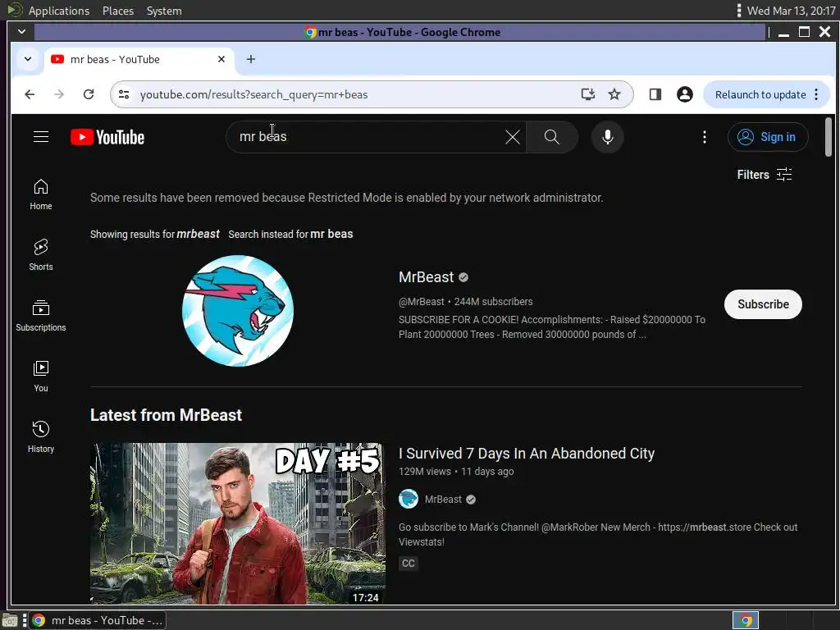
Task: Click the show desktop icon in bottom panel
Action: (x=10, y=620)
